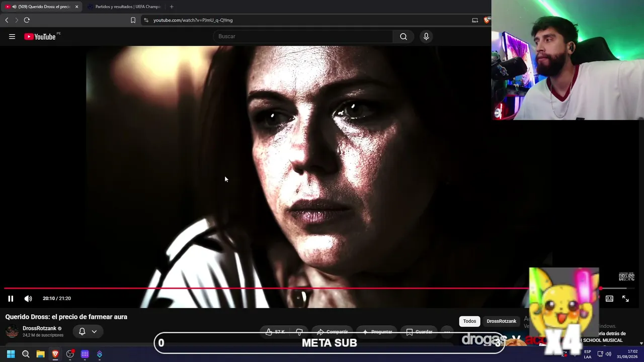
Task: Select the Querido Dross browser tab
Action: [x=41, y=7]
